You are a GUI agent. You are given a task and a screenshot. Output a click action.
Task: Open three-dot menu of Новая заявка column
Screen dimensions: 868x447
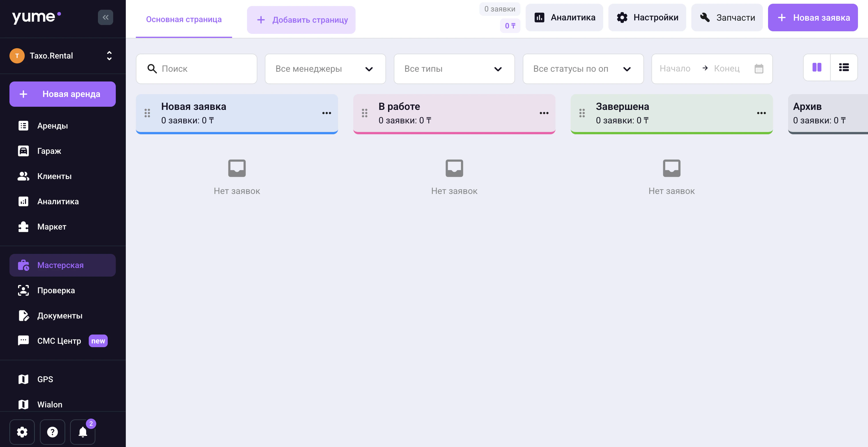coord(327,113)
